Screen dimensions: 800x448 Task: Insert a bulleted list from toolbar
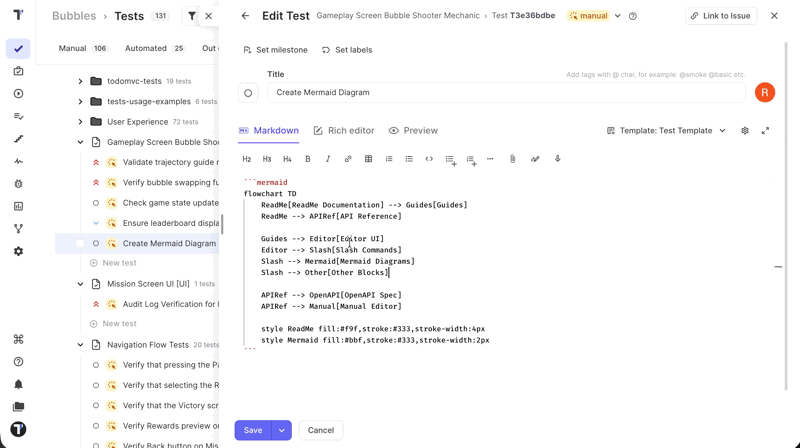409,159
